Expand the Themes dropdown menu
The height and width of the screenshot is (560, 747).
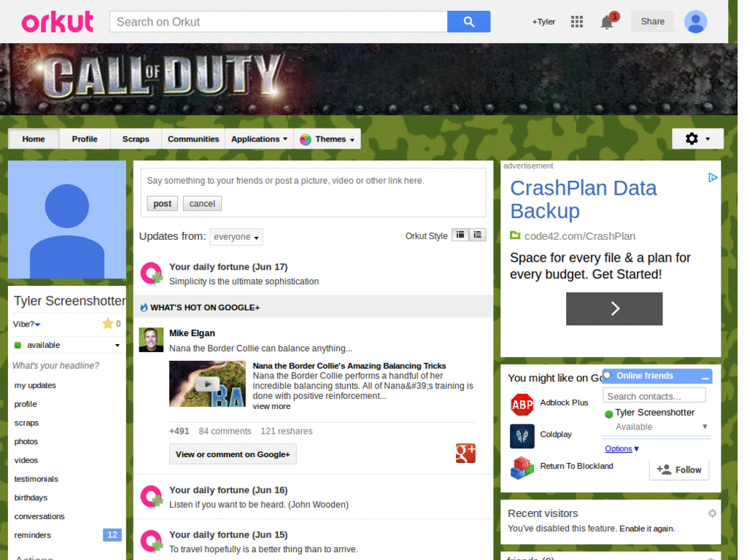point(328,139)
